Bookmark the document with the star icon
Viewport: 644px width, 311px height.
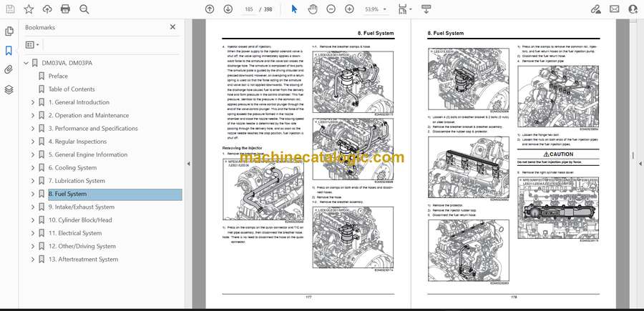click(29, 9)
